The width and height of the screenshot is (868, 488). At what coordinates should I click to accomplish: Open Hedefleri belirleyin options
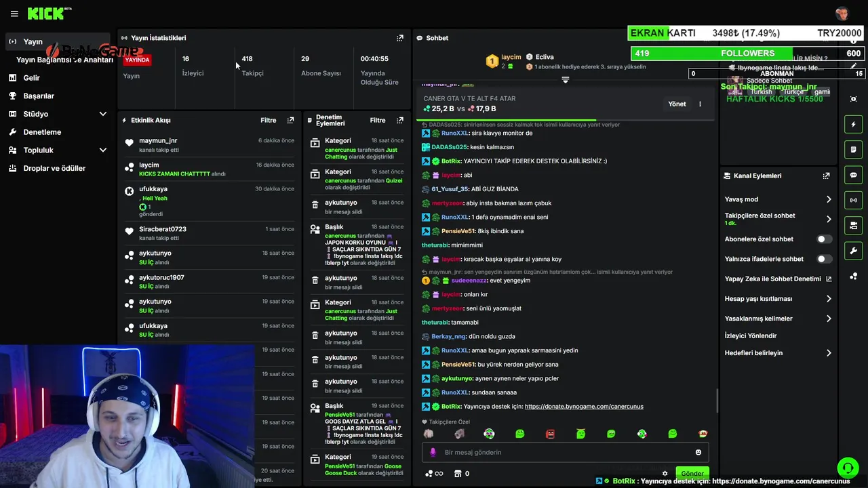click(x=778, y=352)
